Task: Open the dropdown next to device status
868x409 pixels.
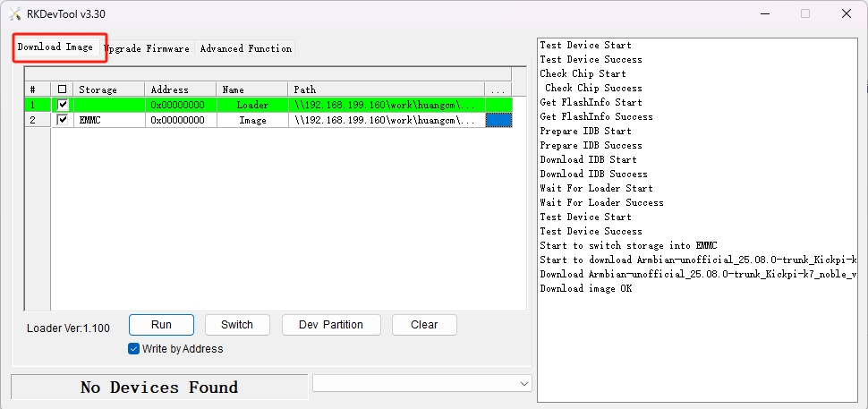Action: click(523, 383)
